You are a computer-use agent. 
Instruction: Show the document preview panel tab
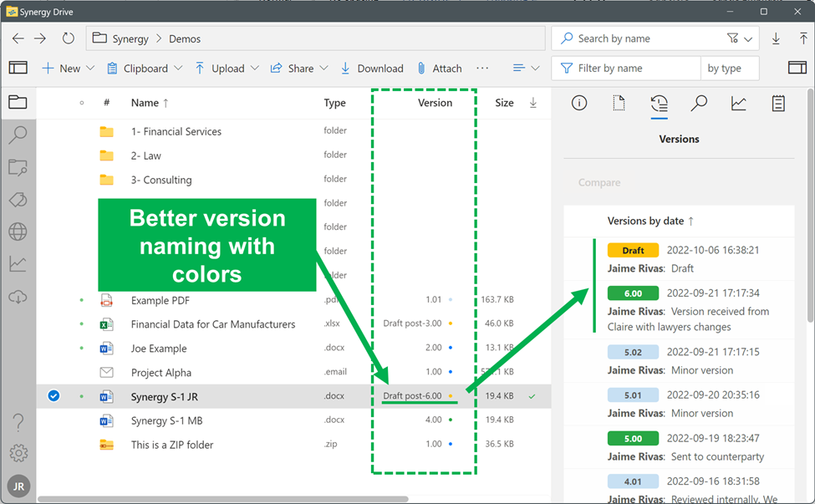(619, 103)
